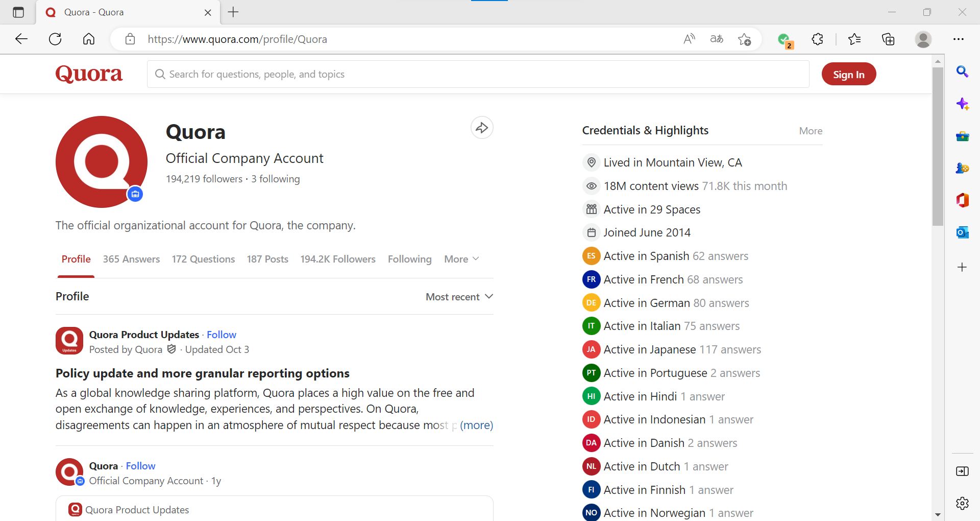Click Active in Spanish credential
This screenshot has height=521, width=980.
pos(666,256)
